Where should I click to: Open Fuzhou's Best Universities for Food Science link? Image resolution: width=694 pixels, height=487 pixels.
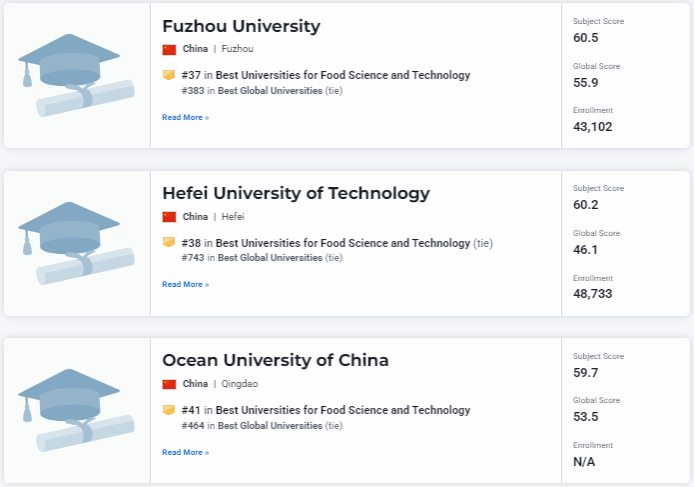(x=343, y=75)
